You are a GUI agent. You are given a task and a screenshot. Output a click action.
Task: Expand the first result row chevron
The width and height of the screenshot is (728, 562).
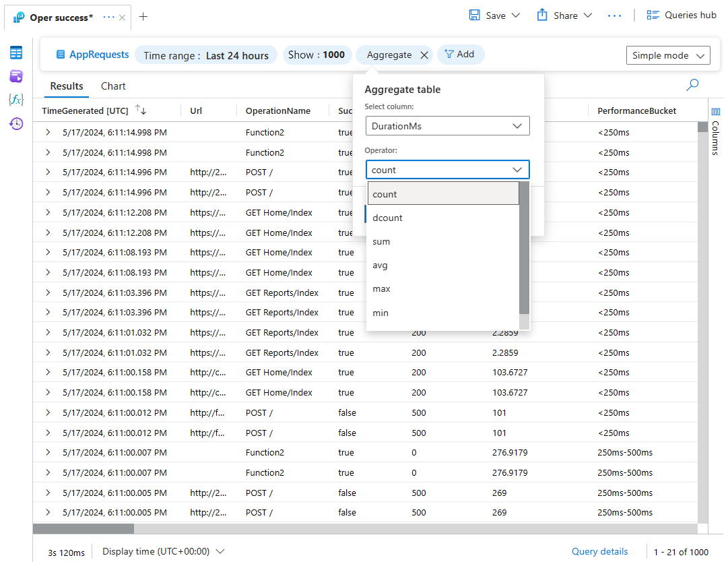tap(47, 132)
